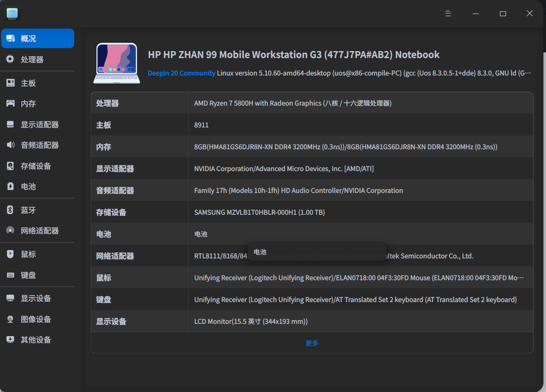The width and height of the screenshot is (546, 392).
Task: Click the 存储设备 disk icon in sidebar
Action: (x=10, y=166)
